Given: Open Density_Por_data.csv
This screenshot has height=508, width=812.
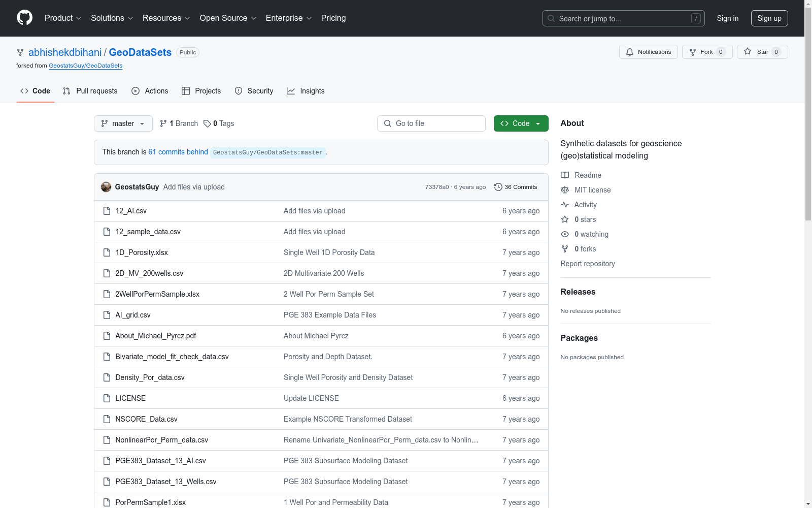Looking at the screenshot, I should click(x=150, y=377).
